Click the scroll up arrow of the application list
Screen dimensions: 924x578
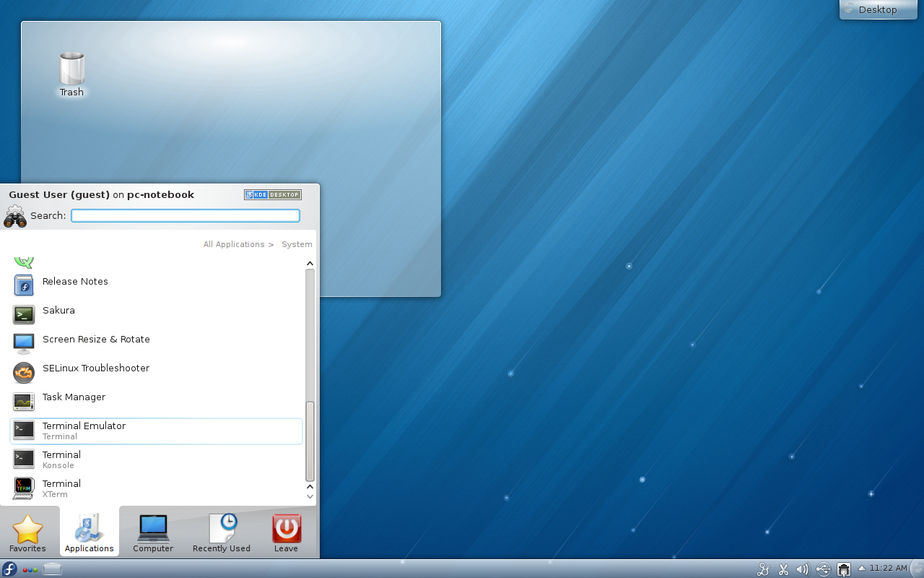click(310, 264)
